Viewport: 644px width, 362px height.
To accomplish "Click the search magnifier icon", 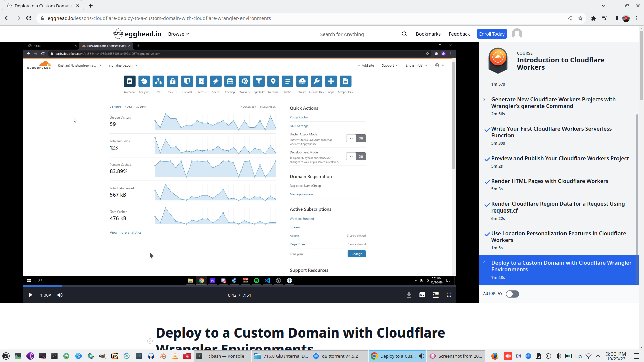I will [405, 34].
